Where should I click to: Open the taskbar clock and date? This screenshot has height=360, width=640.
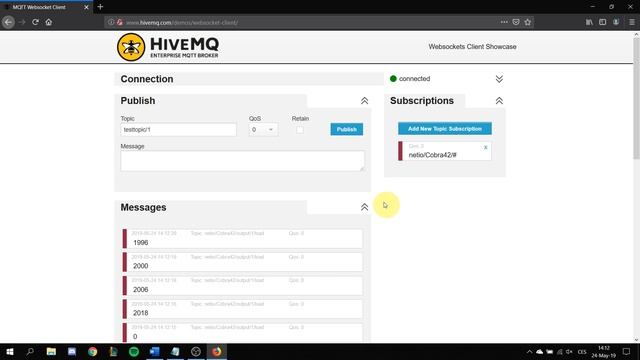[x=604, y=351]
